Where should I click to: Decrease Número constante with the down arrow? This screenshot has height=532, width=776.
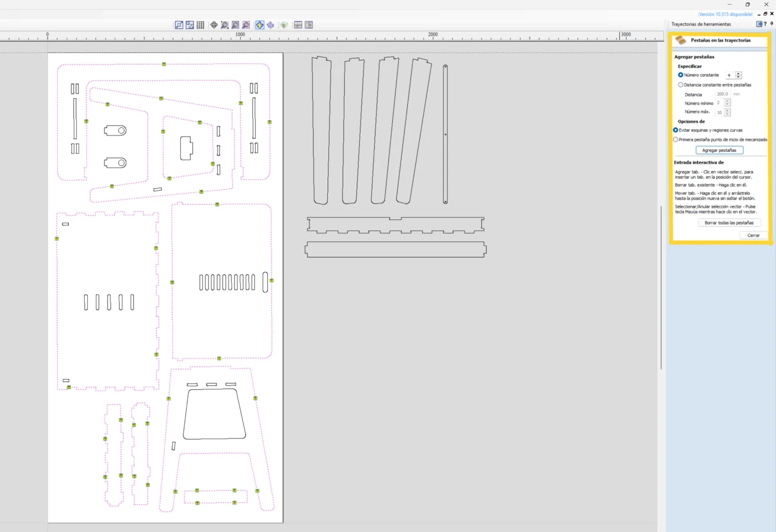click(x=738, y=77)
